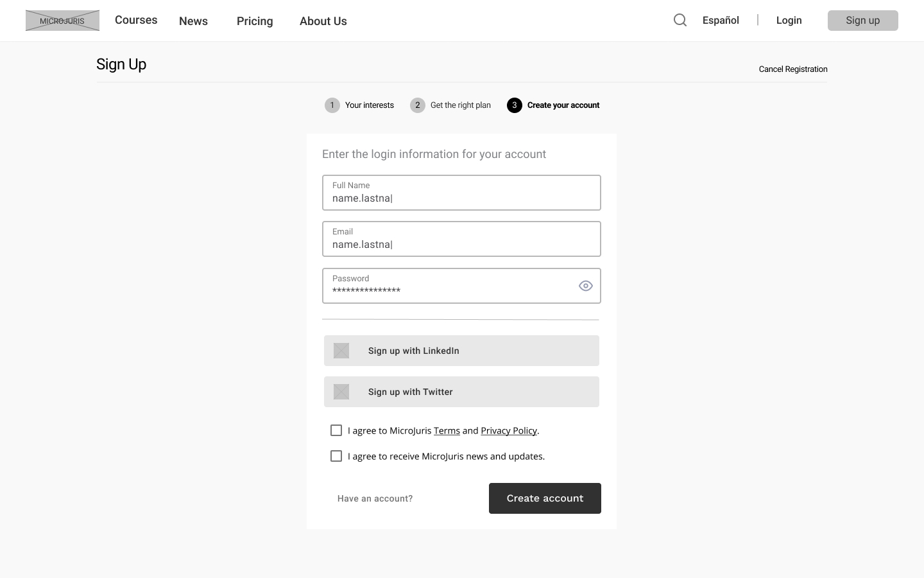The width and height of the screenshot is (924, 578).
Task: Open the Pricing page
Action: (254, 21)
